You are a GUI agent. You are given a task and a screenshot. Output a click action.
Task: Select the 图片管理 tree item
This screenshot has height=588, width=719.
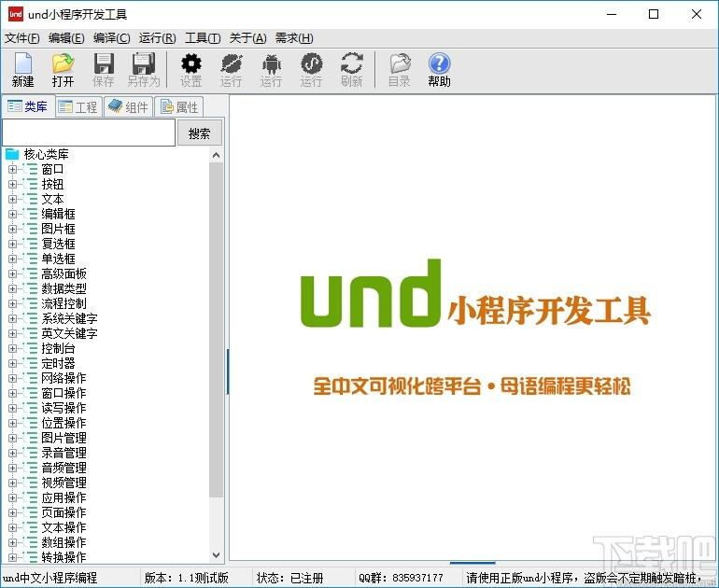(x=63, y=438)
